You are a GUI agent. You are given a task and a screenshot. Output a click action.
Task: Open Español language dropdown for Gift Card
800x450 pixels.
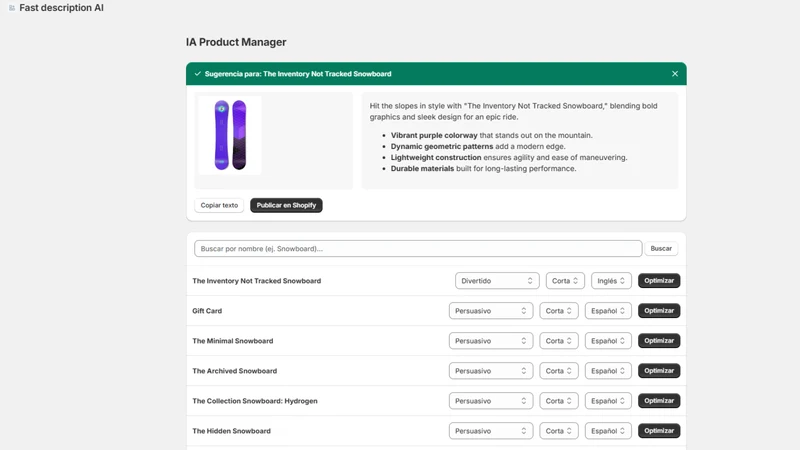[608, 311]
